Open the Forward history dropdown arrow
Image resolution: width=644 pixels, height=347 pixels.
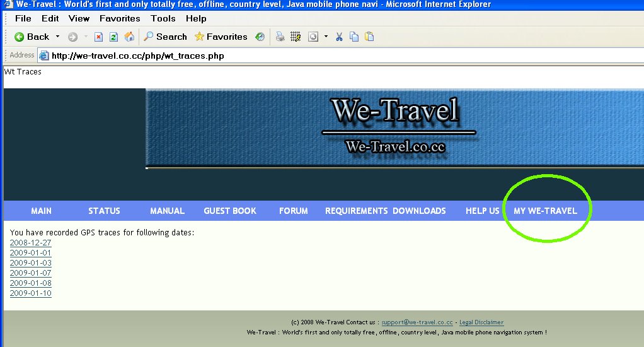[x=86, y=37]
